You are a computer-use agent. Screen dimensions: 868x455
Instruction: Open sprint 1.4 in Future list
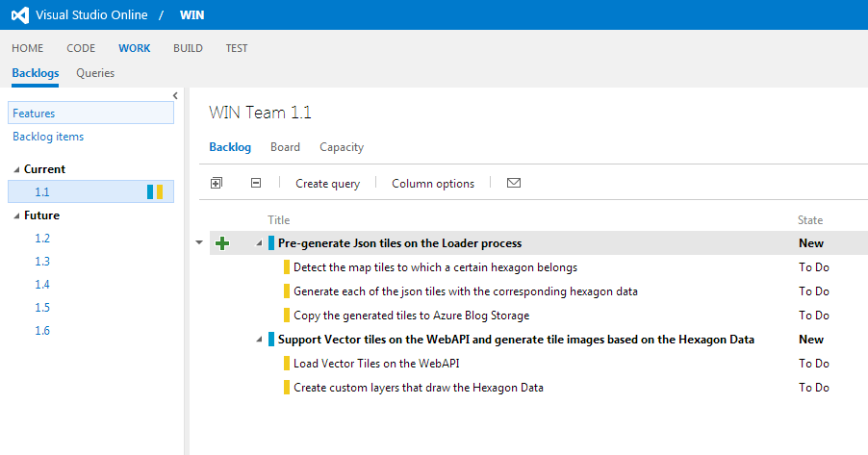click(x=42, y=285)
